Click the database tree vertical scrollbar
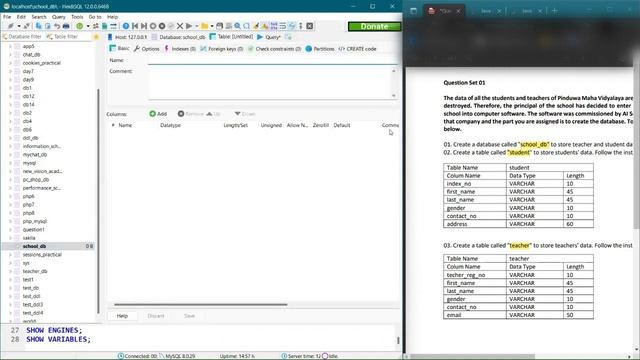640x360 pixels. (x=98, y=200)
